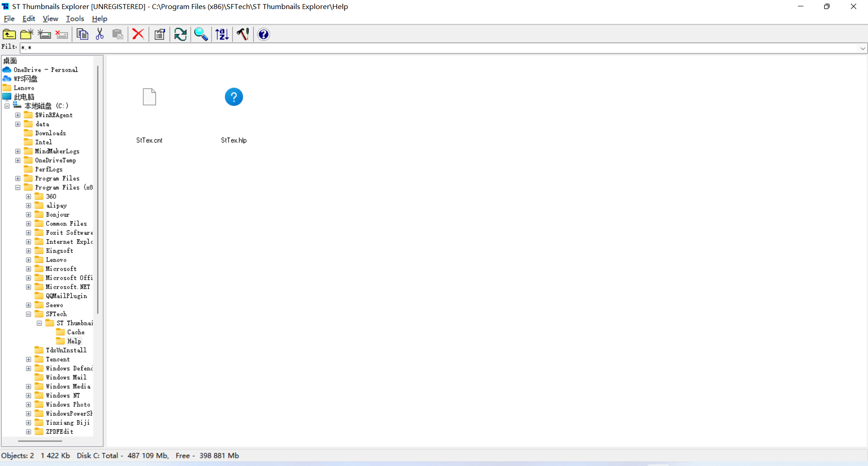Select the Downloads folder in tree

50,133
